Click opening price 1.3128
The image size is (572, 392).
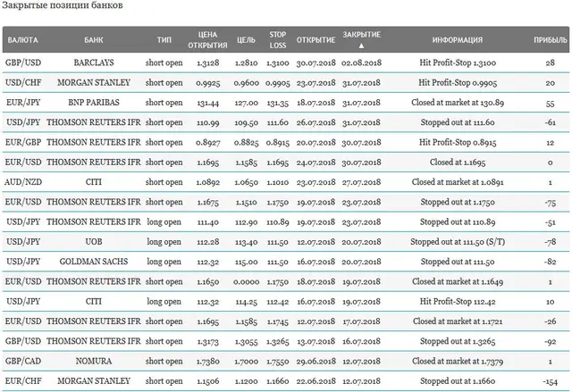(208, 63)
